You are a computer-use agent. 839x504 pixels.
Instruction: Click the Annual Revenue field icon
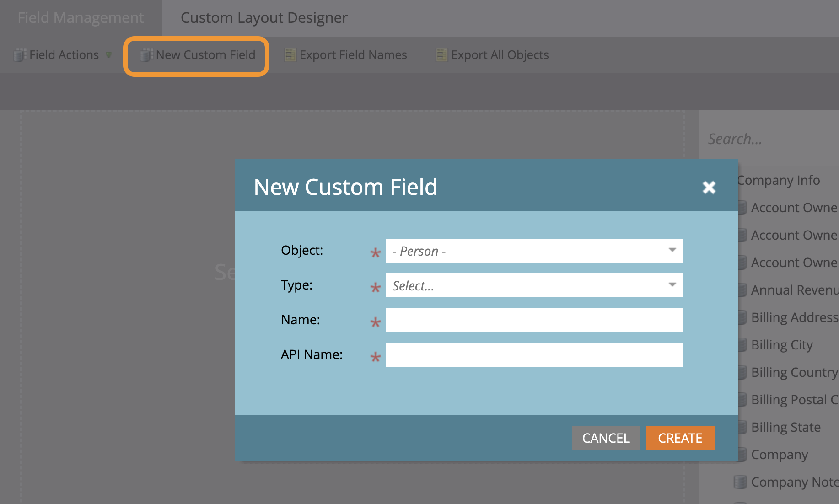pyautogui.click(x=742, y=290)
